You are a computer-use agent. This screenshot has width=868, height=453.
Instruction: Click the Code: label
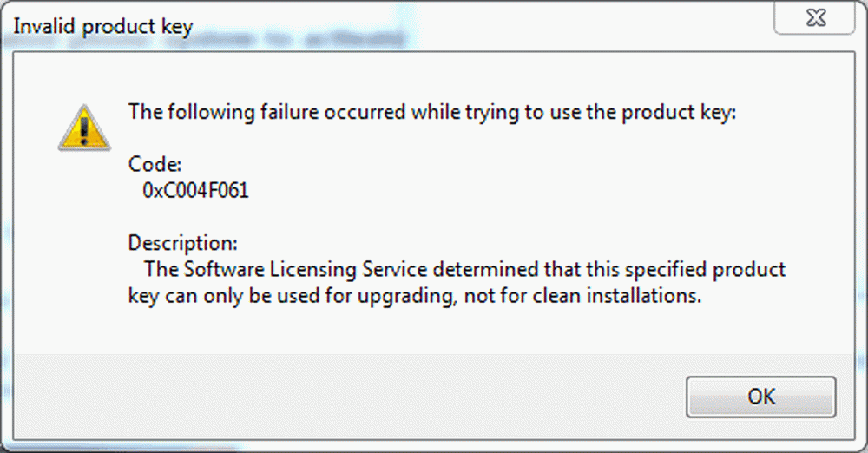tap(155, 165)
